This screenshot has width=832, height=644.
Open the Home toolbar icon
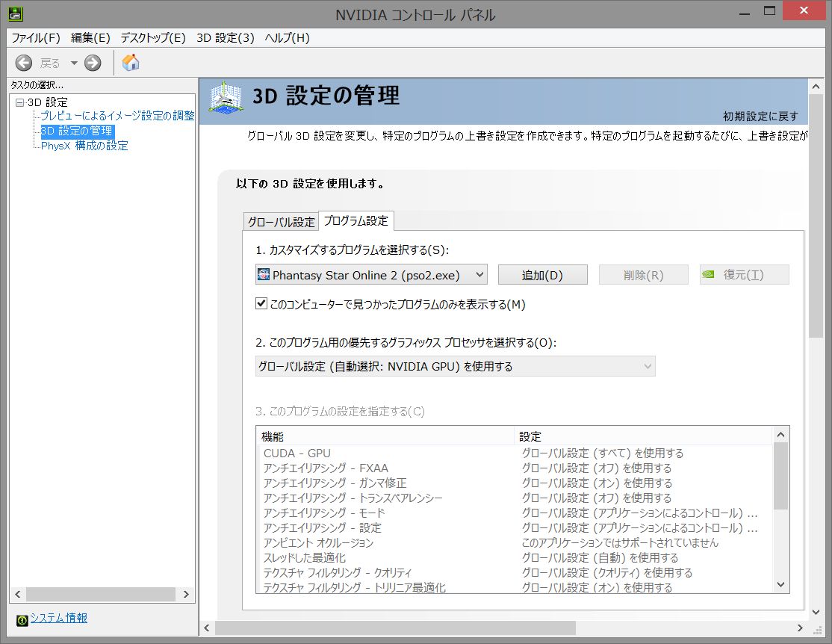click(131, 63)
